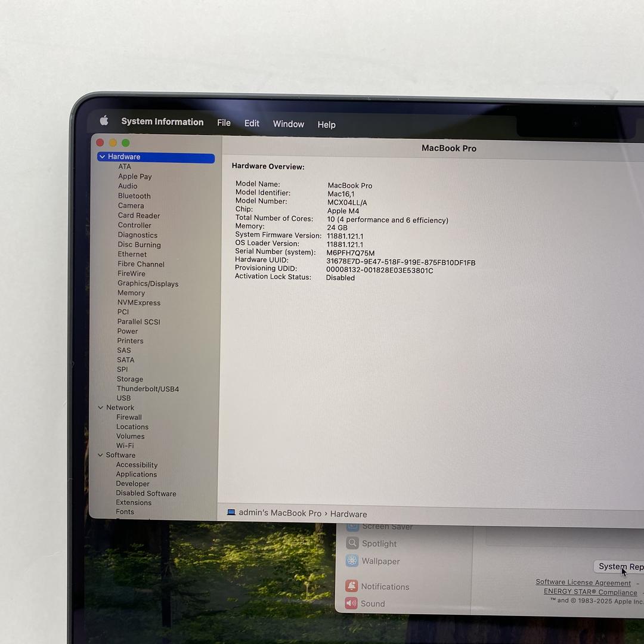
Task: Close the System Information window
Action: (100, 143)
